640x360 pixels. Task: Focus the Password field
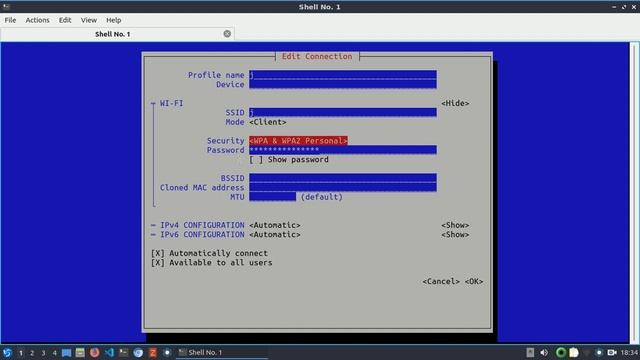pos(343,150)
